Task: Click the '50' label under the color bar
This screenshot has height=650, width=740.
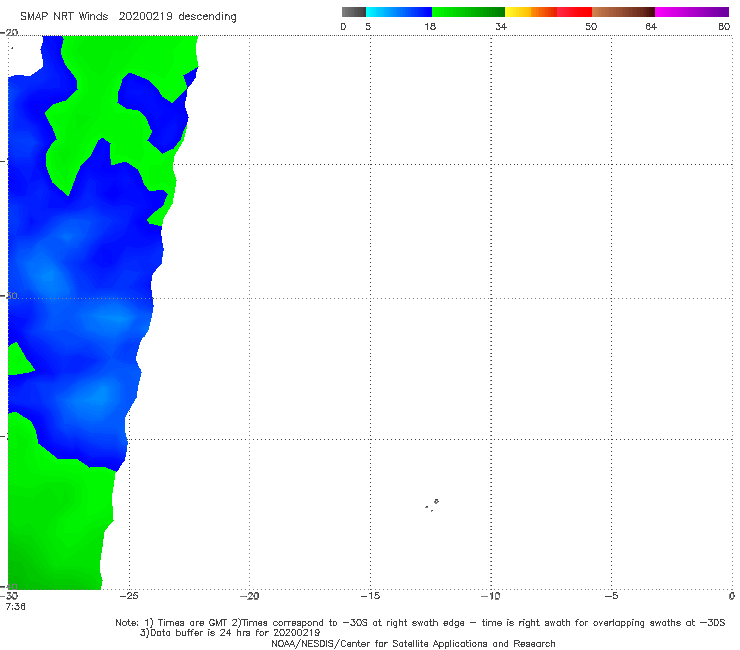Action: [591, 26]
